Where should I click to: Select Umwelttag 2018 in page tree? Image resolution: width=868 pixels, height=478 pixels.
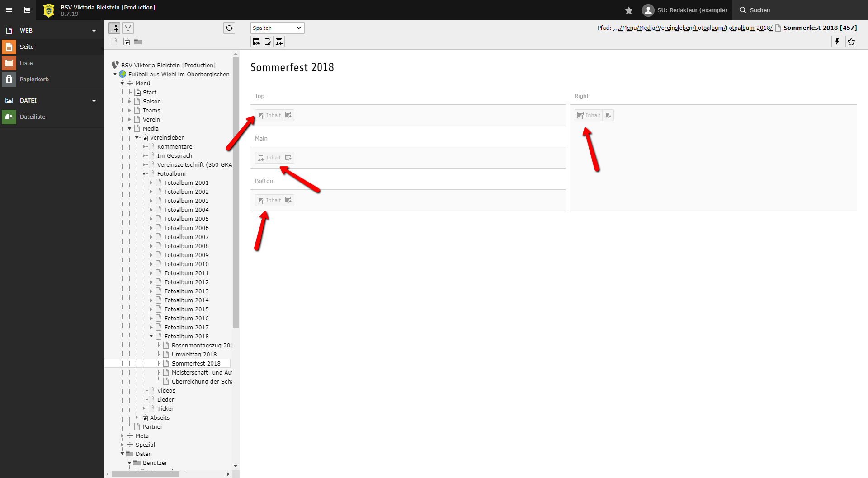194,354
